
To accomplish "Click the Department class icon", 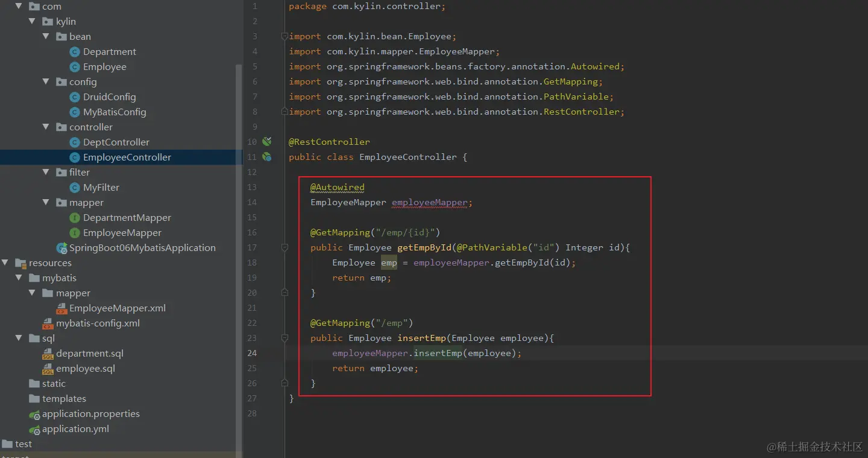I will (75, 52).
